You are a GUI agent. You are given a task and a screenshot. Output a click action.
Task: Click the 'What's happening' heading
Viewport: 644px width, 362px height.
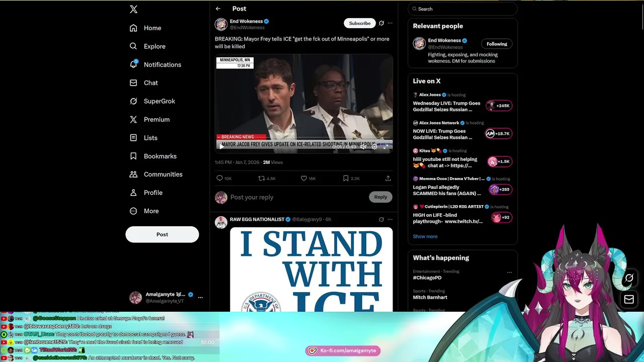click(x=441, y=258)
